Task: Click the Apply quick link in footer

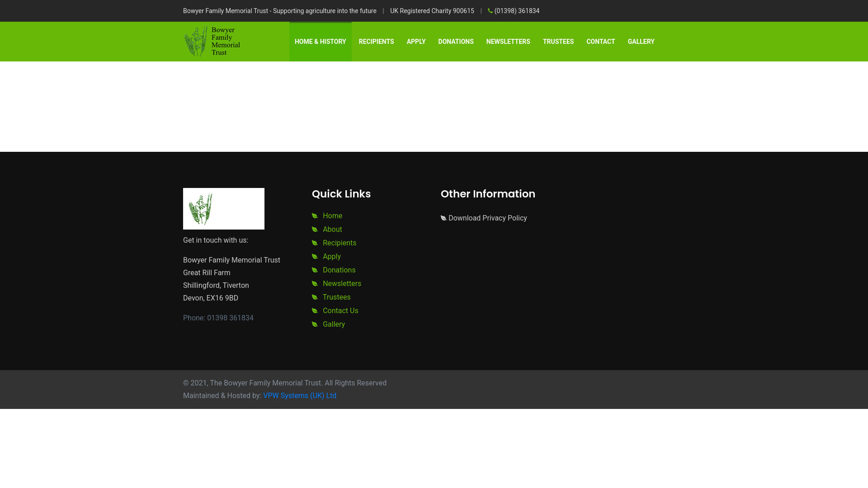Action: tap(332, 257)
